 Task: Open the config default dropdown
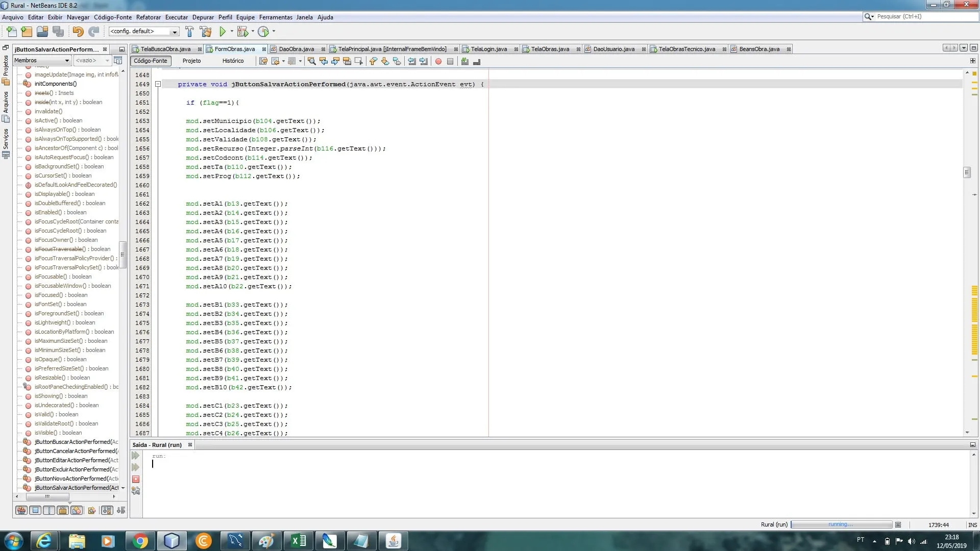pos(143,32)
